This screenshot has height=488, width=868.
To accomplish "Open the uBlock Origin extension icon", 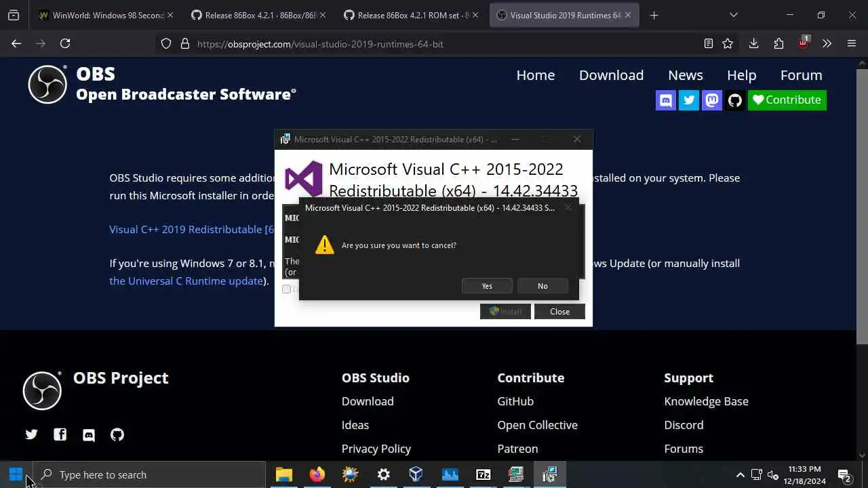I will tap(804, 43).
